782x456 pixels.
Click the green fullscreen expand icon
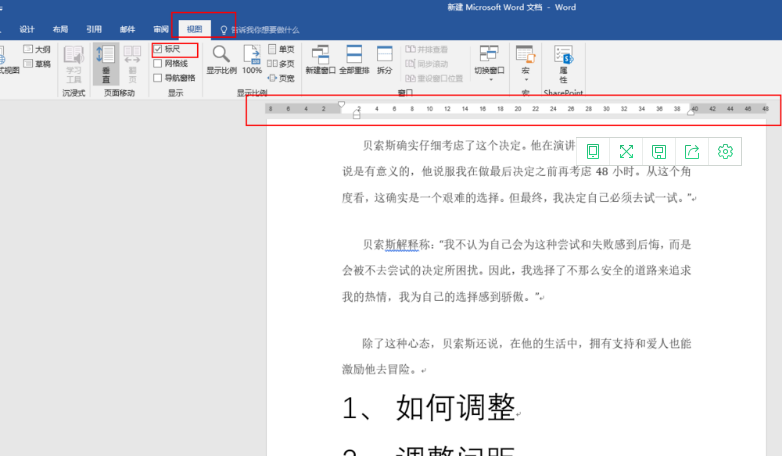tap(626, 151)
